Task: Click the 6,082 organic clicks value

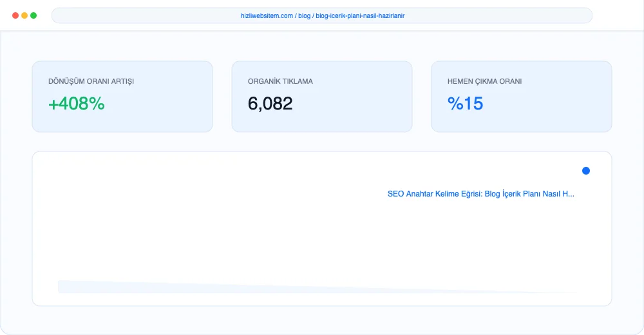Action: click(270, 103)
